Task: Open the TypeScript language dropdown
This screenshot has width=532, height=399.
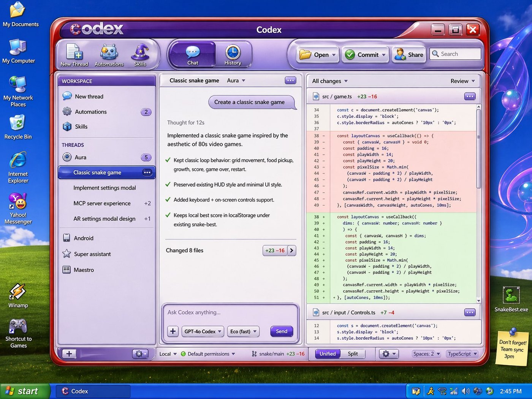Action: (462, 354)
